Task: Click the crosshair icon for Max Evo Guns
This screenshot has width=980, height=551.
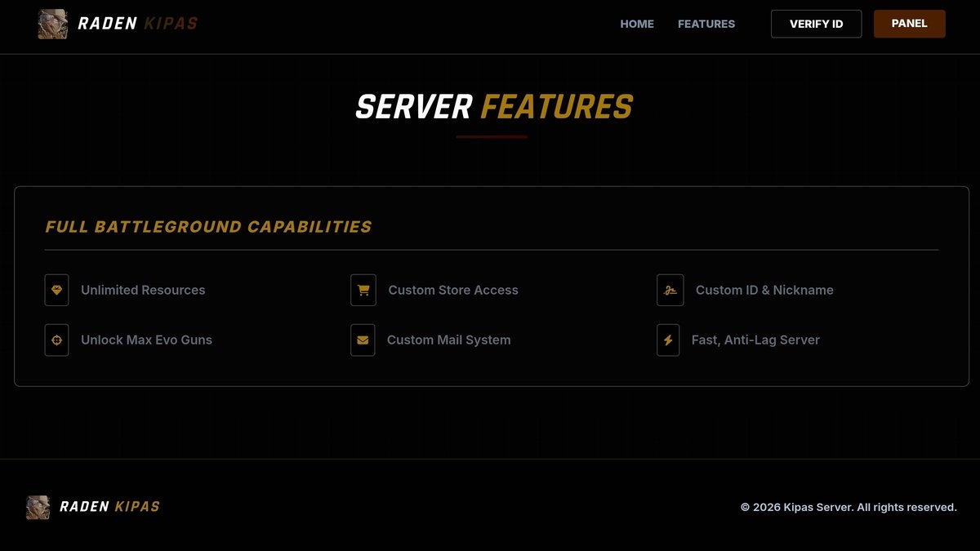Action: [56, 340]
